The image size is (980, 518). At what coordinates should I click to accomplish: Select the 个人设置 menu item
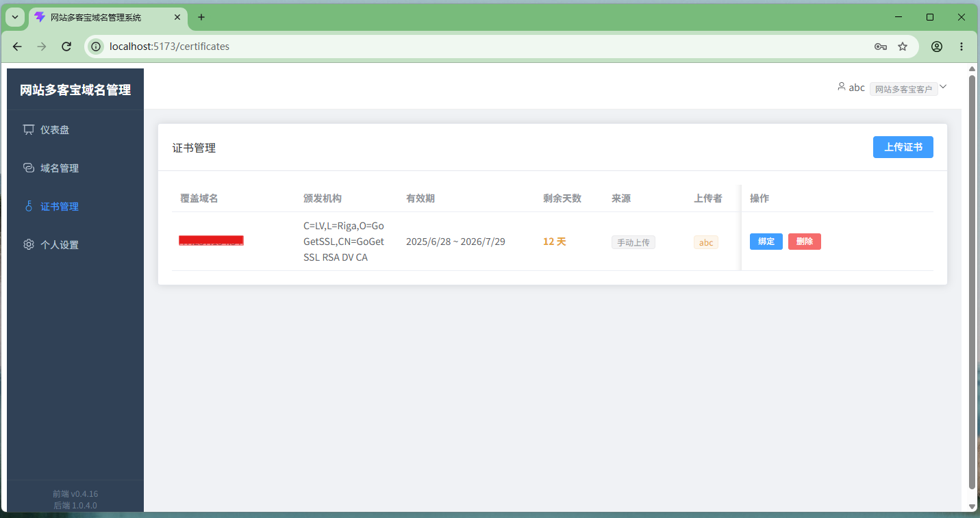[75, 244]
